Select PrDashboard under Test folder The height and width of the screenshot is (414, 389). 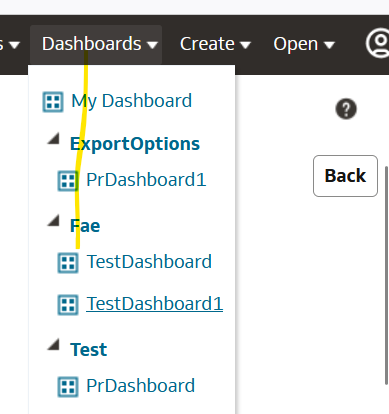point(141,386)
